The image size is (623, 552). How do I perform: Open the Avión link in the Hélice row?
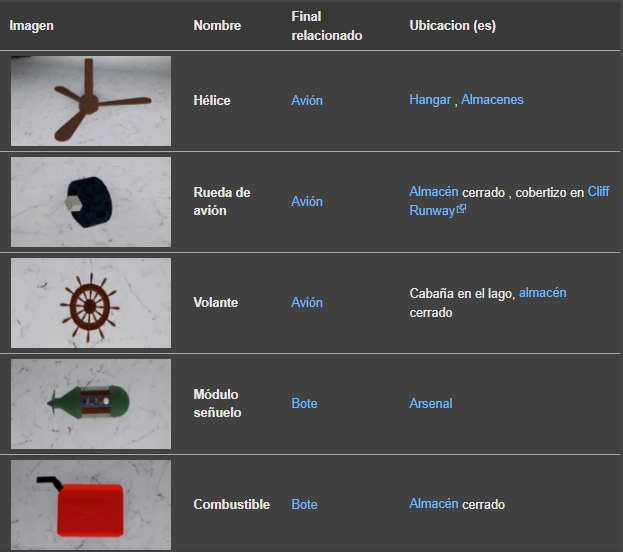pos(307,101)
